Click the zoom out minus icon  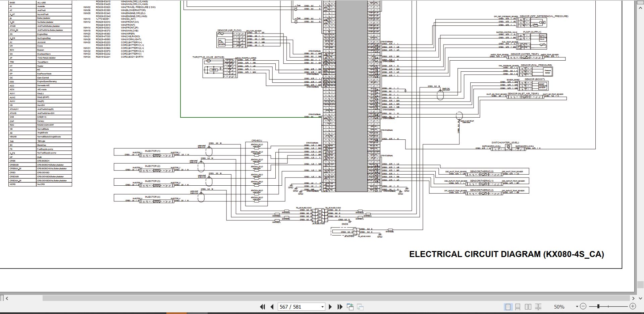pos(583,306)
